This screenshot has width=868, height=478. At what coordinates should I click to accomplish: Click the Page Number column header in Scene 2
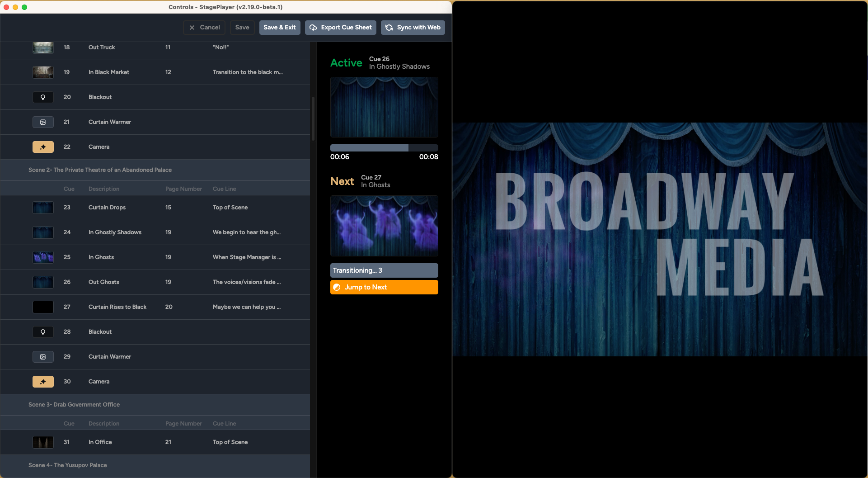coord(183,189)
